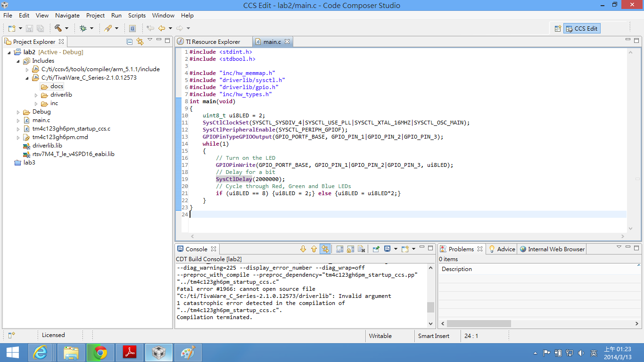Open Project Explorer view menu triangle
644x362 pixels.
150,41
